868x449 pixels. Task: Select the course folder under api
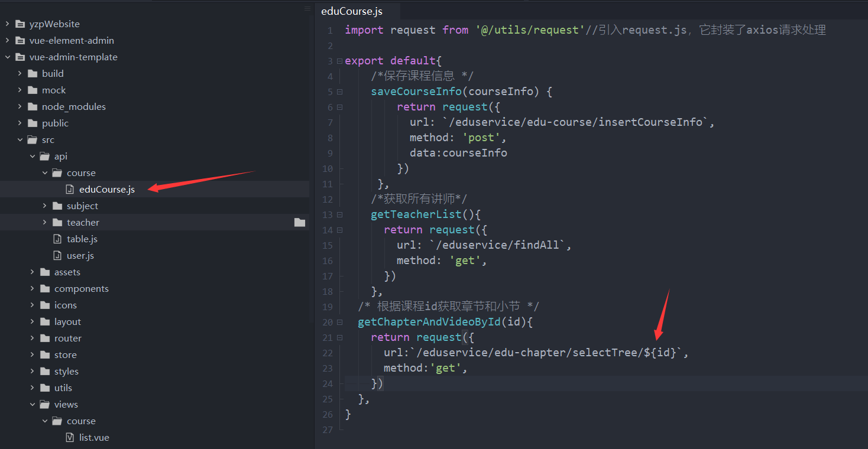pyautogui.click(x=81, y=173)
